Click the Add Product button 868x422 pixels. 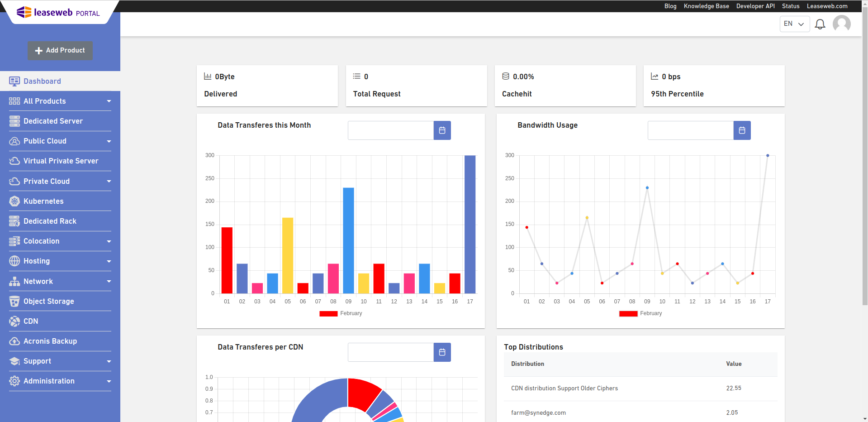(x=60, y=51)
